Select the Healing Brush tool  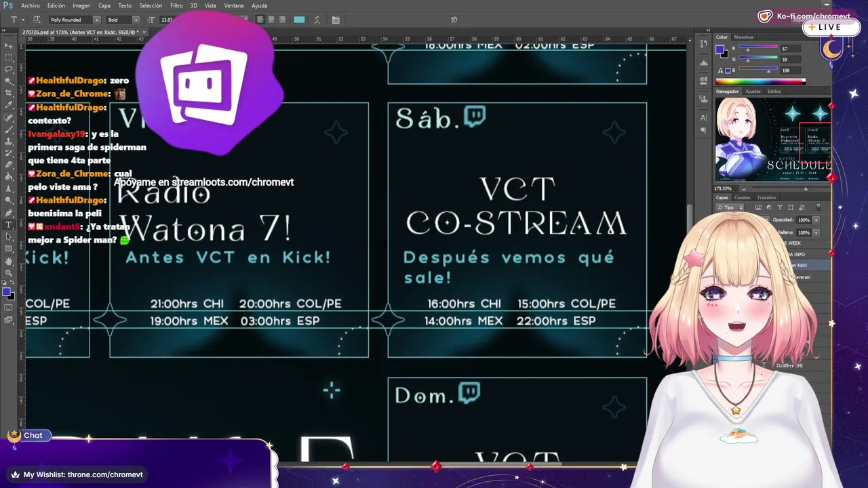point(9,117)
